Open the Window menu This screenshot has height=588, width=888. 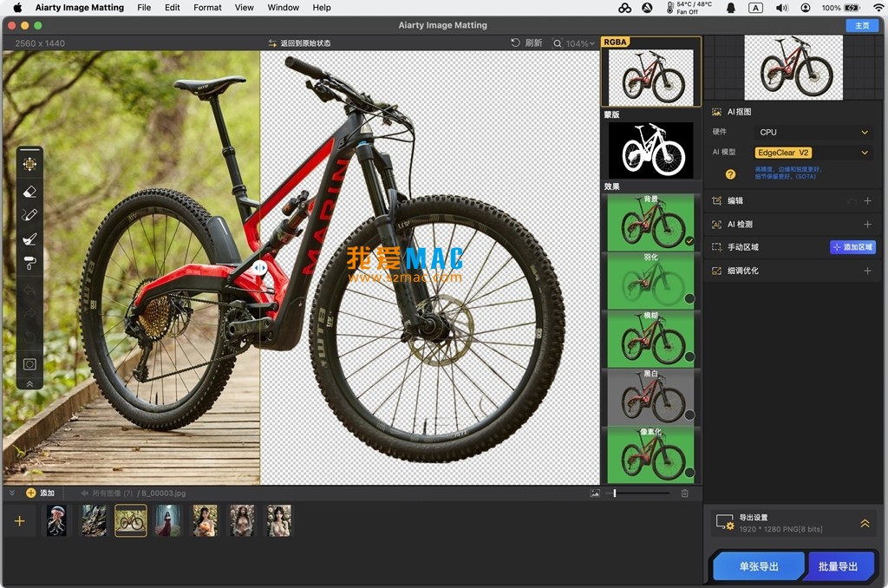point(284,7)
